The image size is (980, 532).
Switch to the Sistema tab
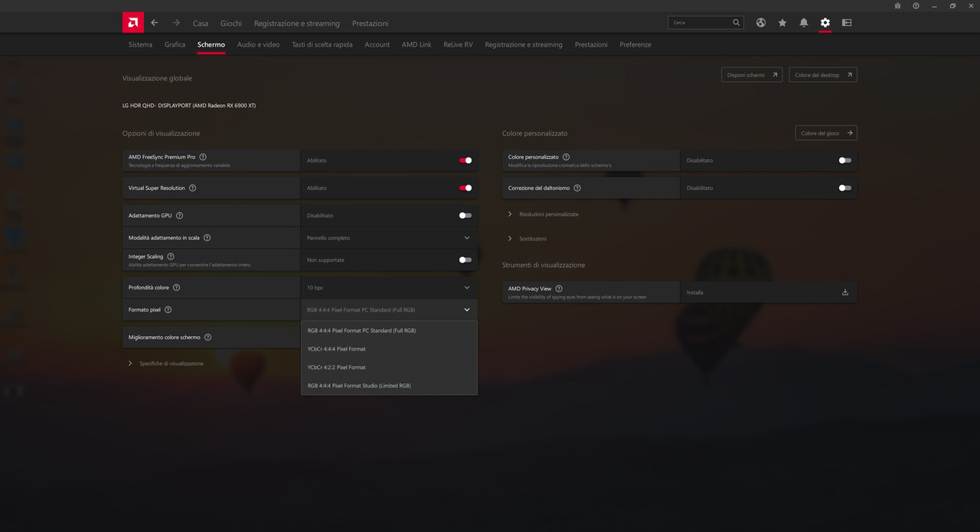coord(140,44)
